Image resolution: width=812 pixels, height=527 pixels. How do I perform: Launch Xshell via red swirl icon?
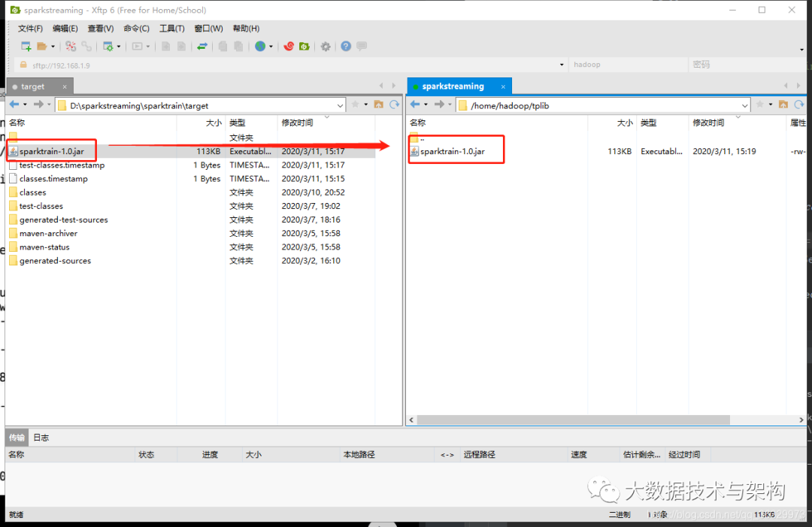point(289,47)
